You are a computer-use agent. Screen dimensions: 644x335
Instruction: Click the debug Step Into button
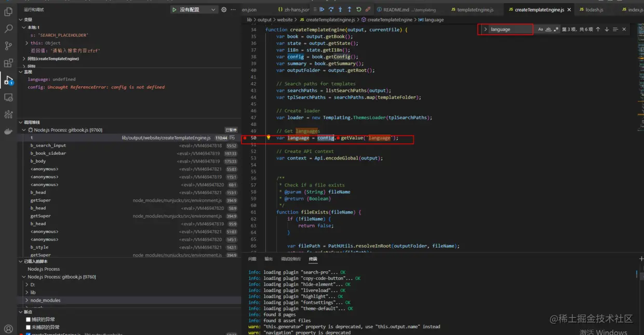coord(340,9)
